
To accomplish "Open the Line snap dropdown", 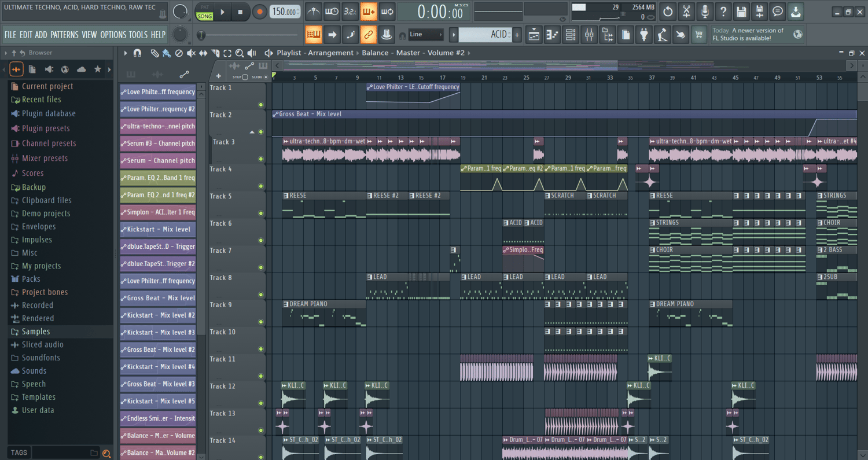I will tap(426, 35).
